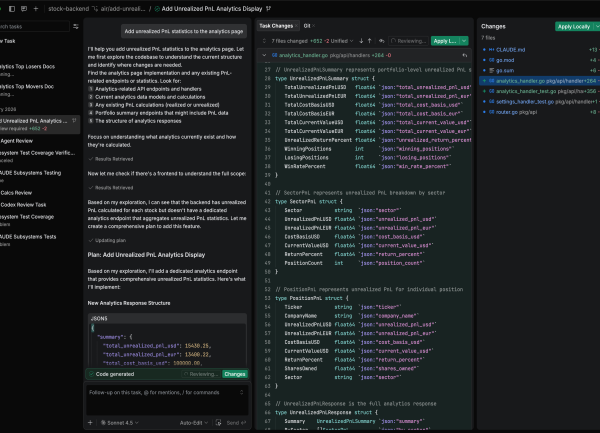The height and width of the screenshot is (433, 600).
Task: Open arrow dropdown beside Apply L... button
Action: tap(464, 41)
